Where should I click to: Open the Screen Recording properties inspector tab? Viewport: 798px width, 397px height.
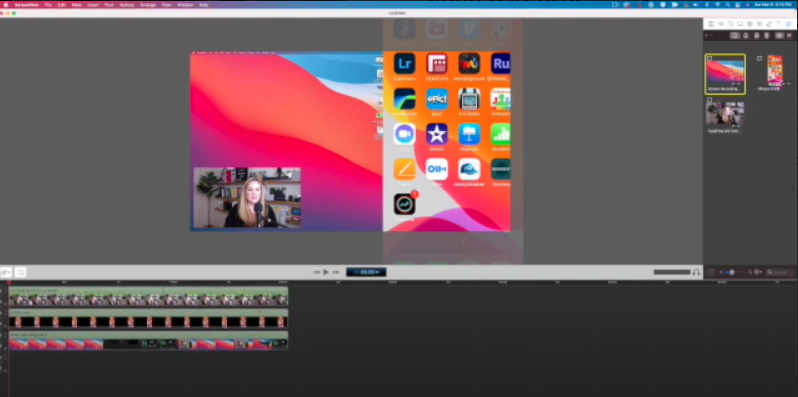(740, 24)
